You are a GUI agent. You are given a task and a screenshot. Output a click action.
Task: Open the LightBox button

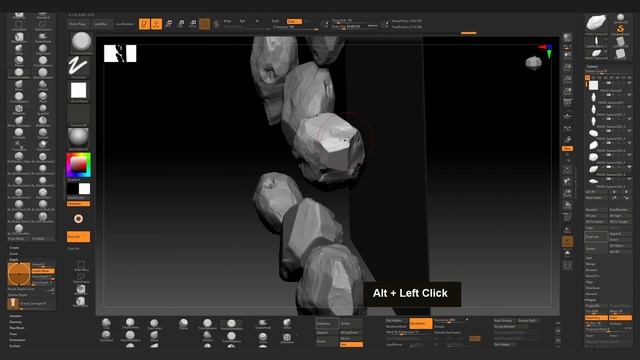point(101,24)
